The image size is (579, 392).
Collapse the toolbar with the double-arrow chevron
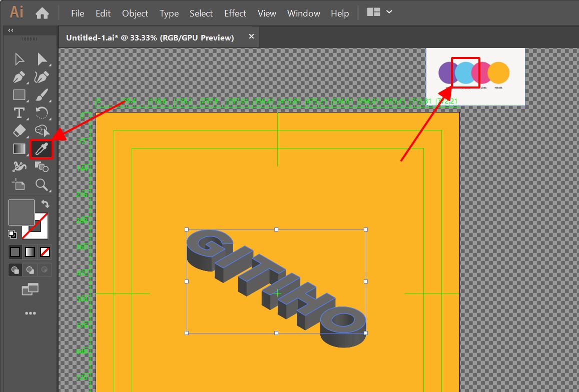click(x=10, y=30)
